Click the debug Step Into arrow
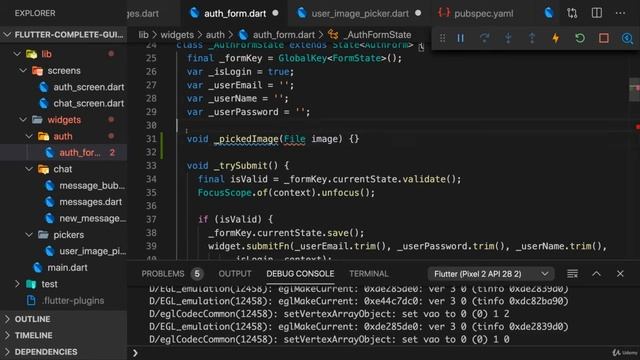Viewport: 640px width, 360px height. (x=508, y=38)
